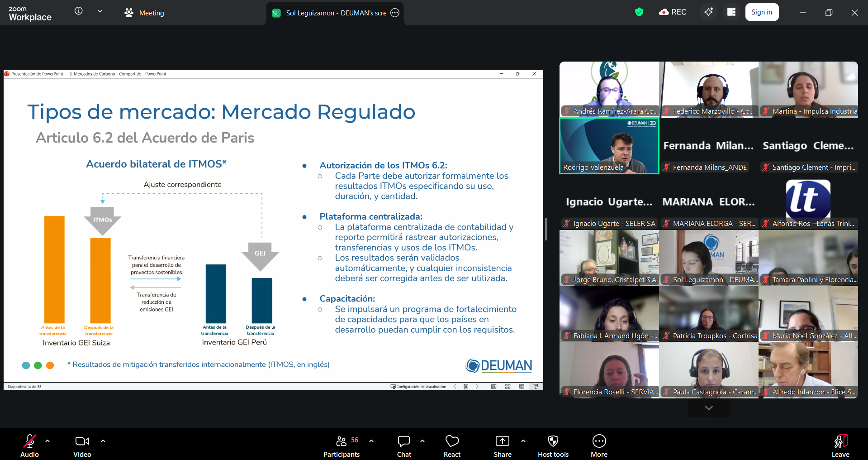Expand the chevron next to Participants
The width and height of the screenshot is (868, 460).
click(x=371, y=441)
